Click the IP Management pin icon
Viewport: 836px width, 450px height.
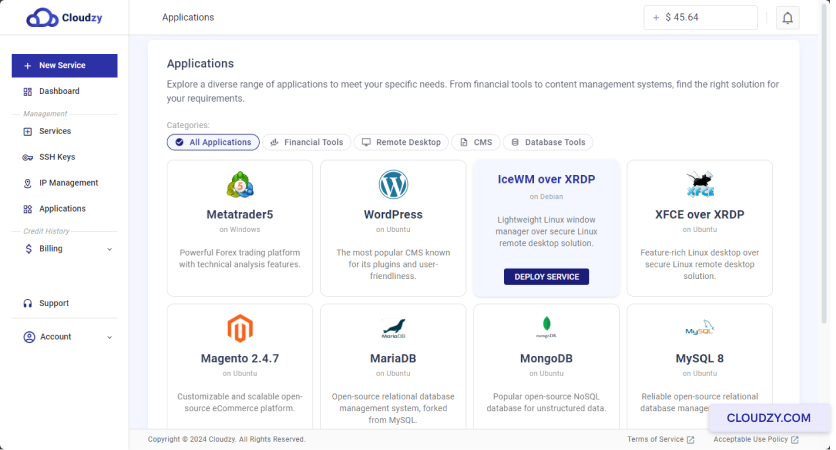tap(28, 183)
